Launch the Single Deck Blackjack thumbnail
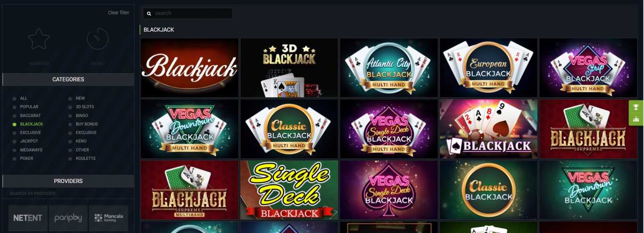 click(x=289, y=190)
